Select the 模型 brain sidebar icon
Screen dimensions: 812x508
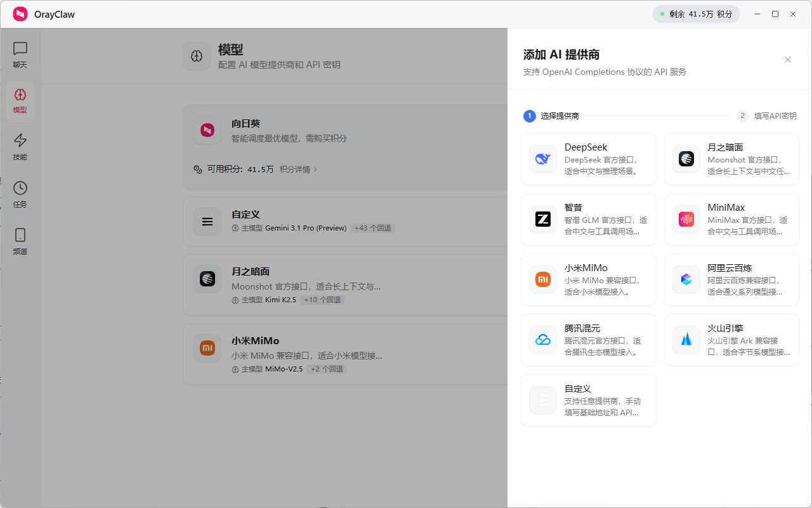coord(20,95)
